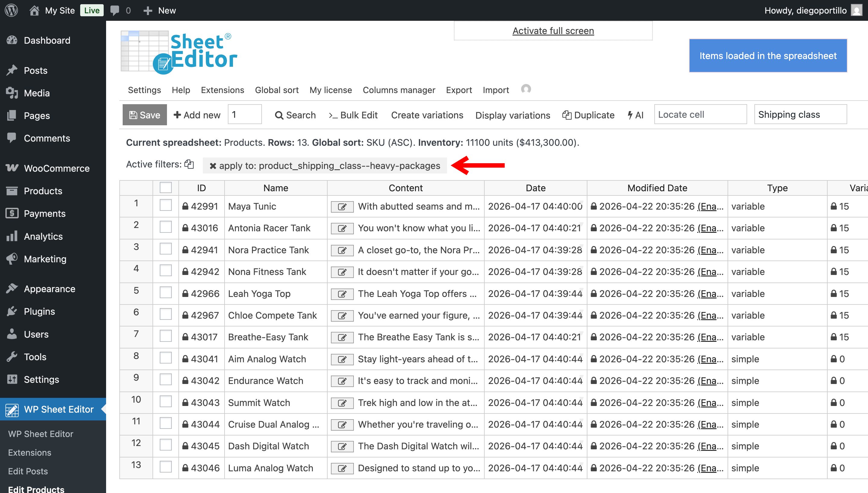
Task: Open WooCommerce in the sidebar menu
Action: 57,168
